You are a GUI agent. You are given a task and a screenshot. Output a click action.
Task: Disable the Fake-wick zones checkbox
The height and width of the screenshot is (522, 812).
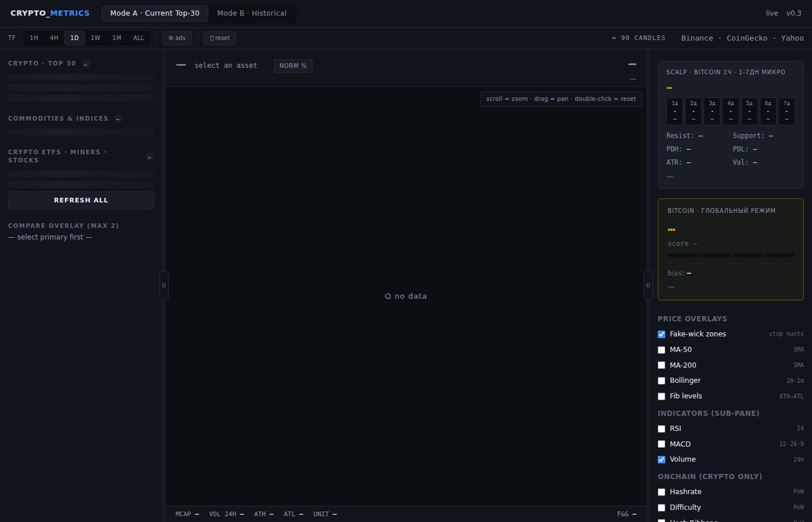661,335
